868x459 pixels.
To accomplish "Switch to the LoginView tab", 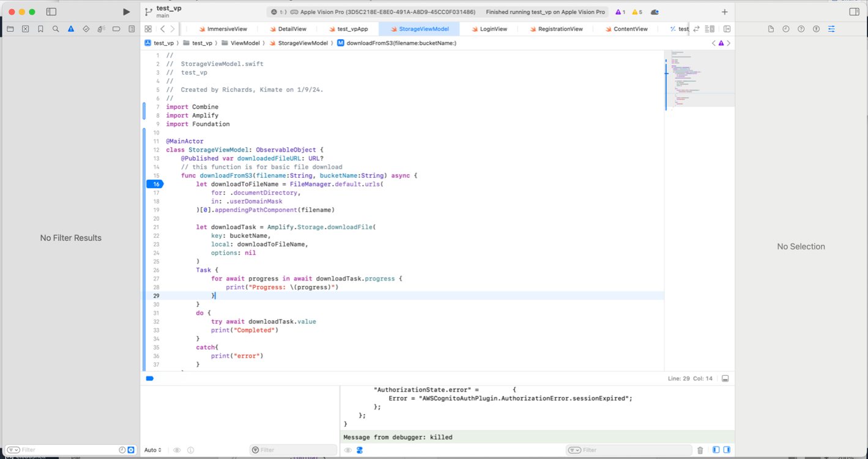I will point(493,28).
